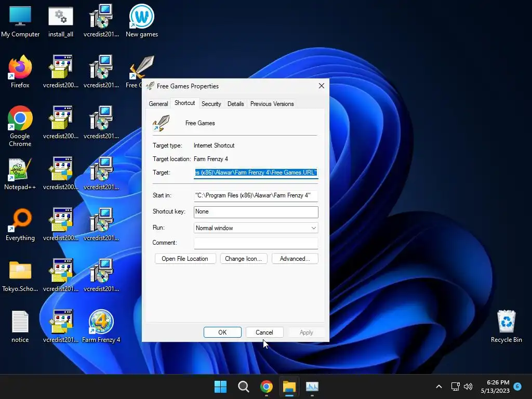Select vcredist200... icon right of Notepad++
This screenshot has height=399, width=532.
pyautogui.click(x=61, y=174)
